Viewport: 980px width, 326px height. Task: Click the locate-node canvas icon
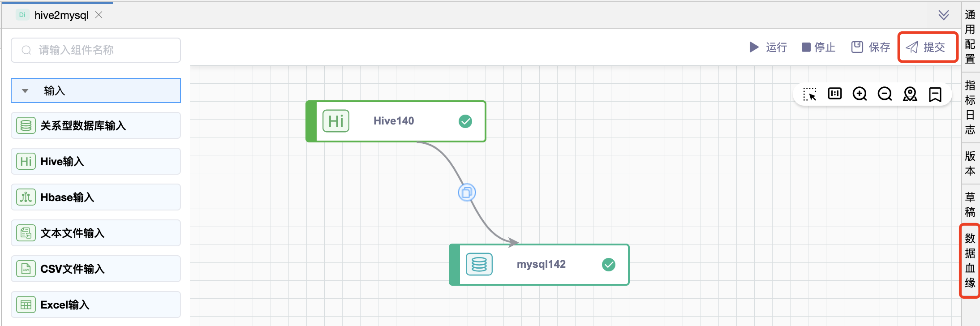[910, 94]
